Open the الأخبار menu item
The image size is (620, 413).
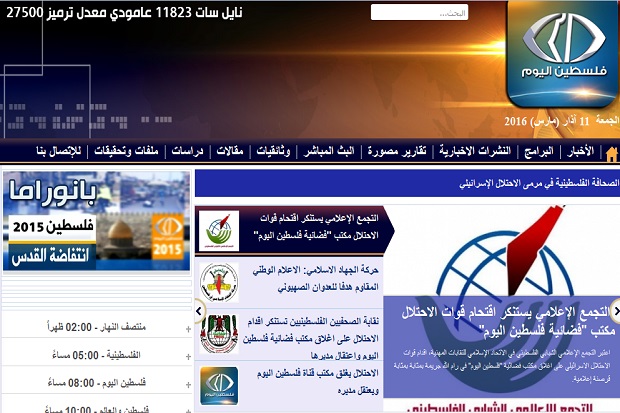coord(580,151)
